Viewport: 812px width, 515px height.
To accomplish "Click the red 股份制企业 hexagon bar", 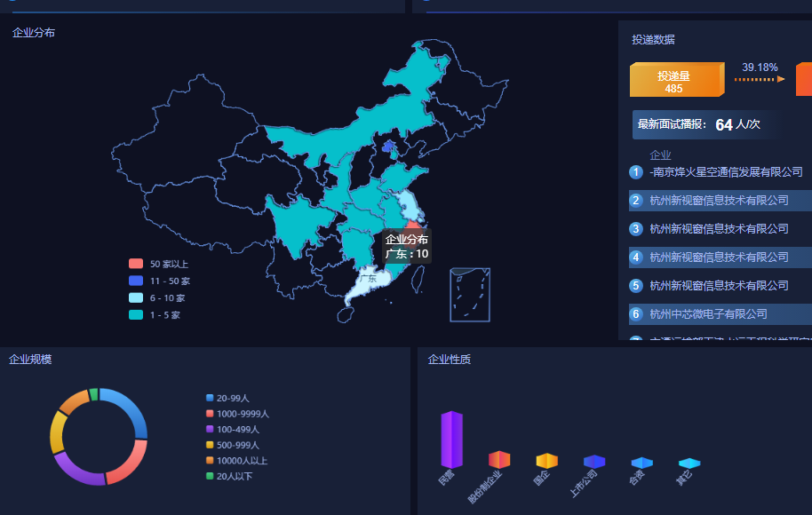I will click(499, 459).
